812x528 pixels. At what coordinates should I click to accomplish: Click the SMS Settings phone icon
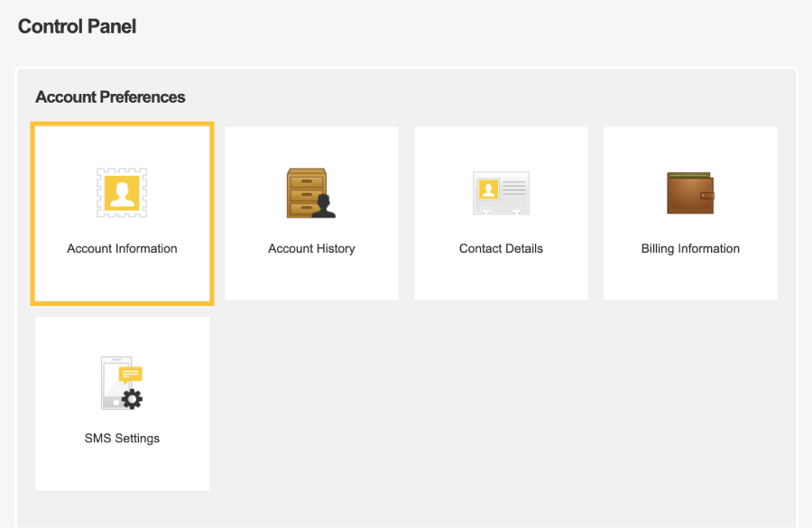[122, 383]
